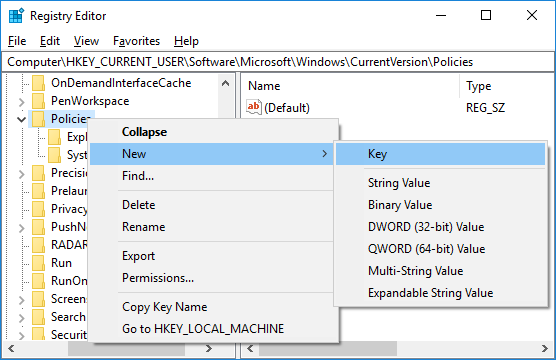Click the Privacy folder icon in tree
This screenshot has width=556, height=360.
38,209
